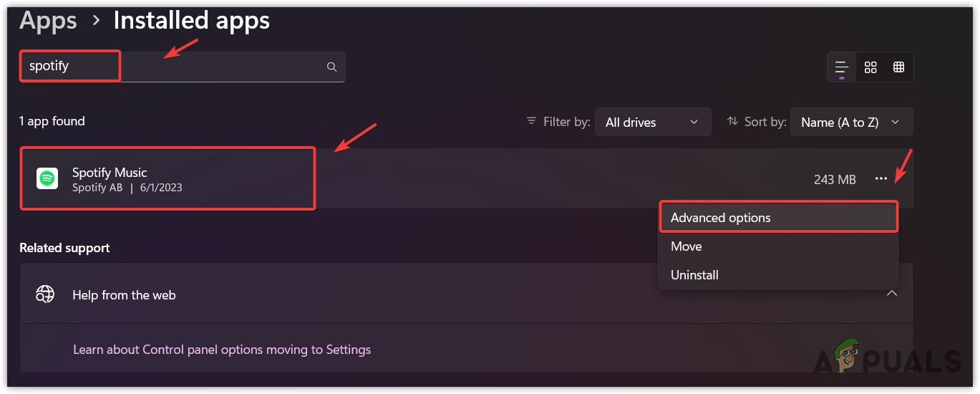The image size is (980, 394).
Task: Switch to list view layout
Action: (842, 67)
